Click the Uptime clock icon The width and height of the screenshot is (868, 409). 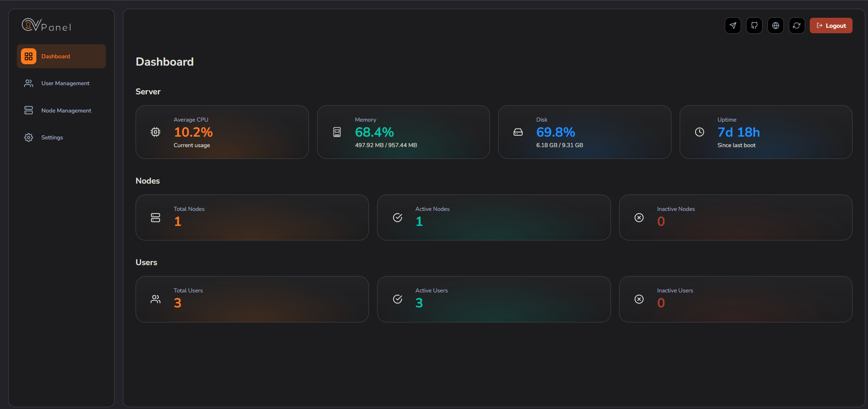699,132
